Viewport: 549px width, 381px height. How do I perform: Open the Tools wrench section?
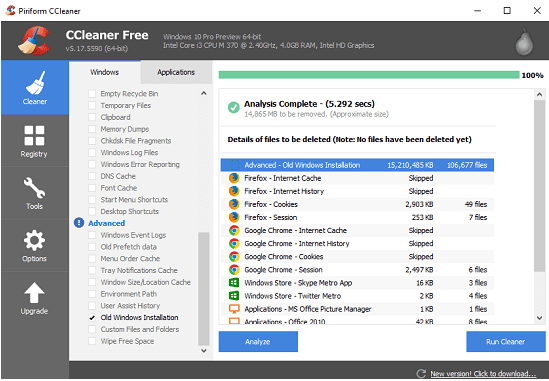click(x=35, y=193)
